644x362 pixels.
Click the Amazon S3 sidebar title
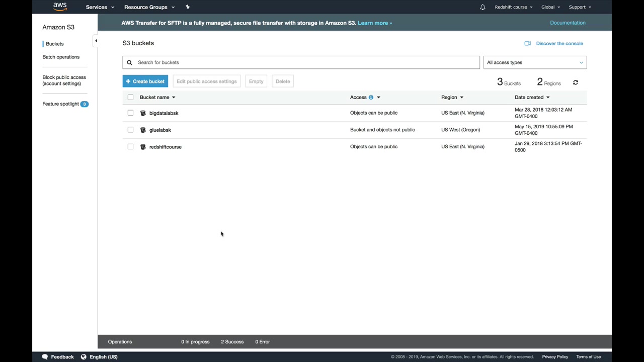click(x=58, y=27)
